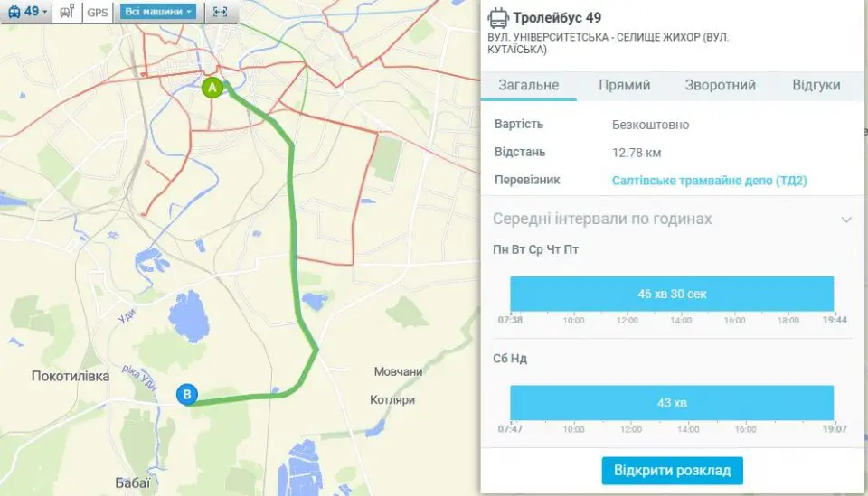Click the trolleybus icon in panel header
Image resolution: width=868 pixels, height=496 pixels.
(x=497, y=18)
